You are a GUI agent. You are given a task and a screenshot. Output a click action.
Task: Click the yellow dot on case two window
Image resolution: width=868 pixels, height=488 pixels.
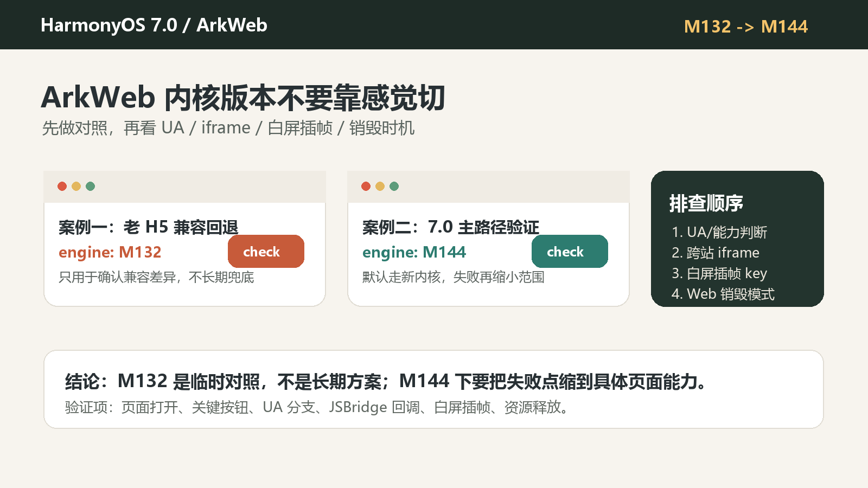click(380, 187)
